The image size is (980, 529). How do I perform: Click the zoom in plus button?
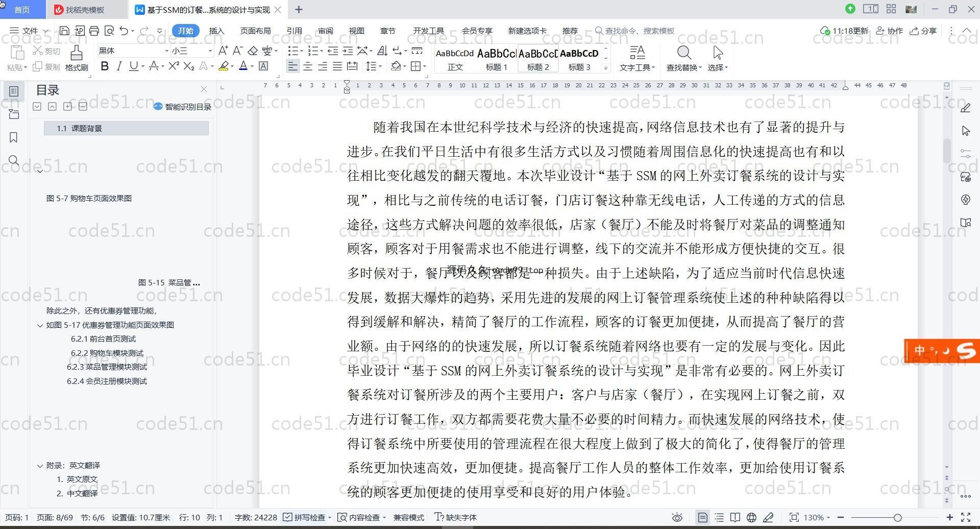950,517
